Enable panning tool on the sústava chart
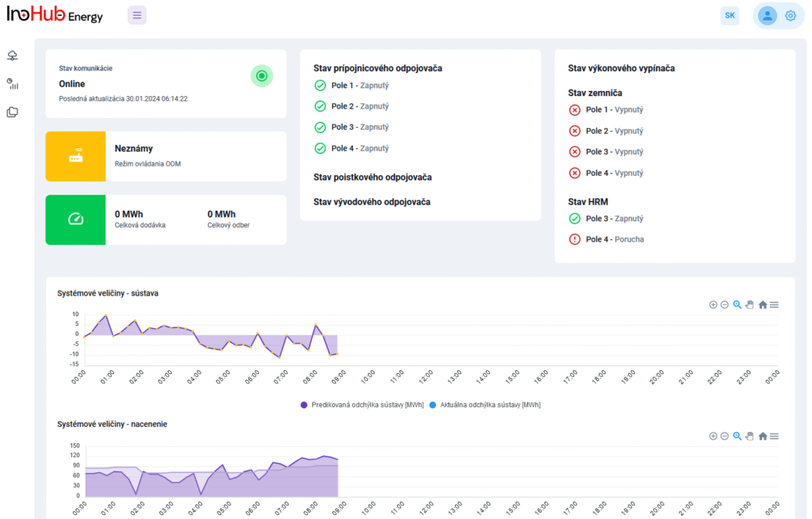 pos(749,304)
